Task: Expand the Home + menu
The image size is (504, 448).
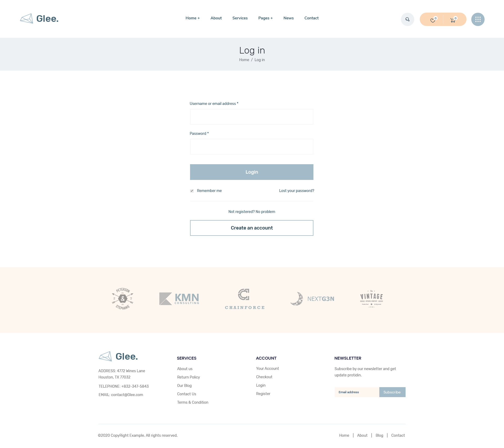Action: 192,18
